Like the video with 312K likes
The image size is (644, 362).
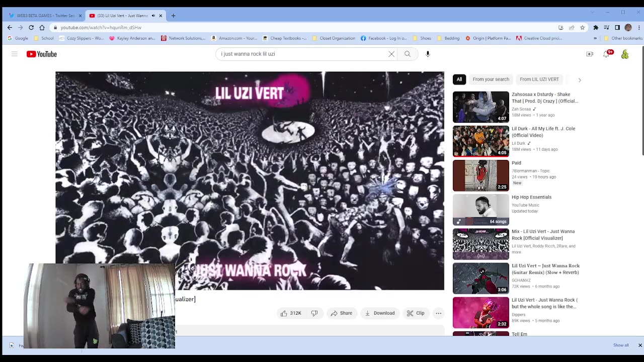click(x=291, y=313)
